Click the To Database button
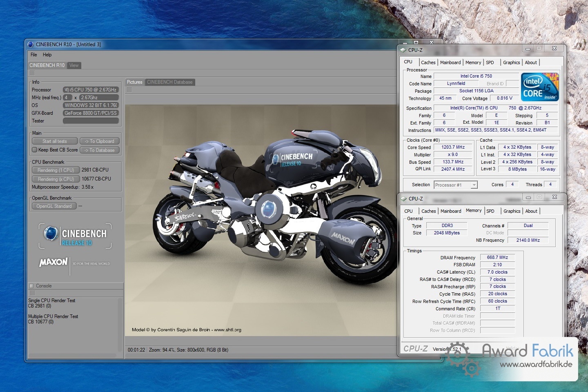The image size is (588, 392). click(x=100, y=150)
